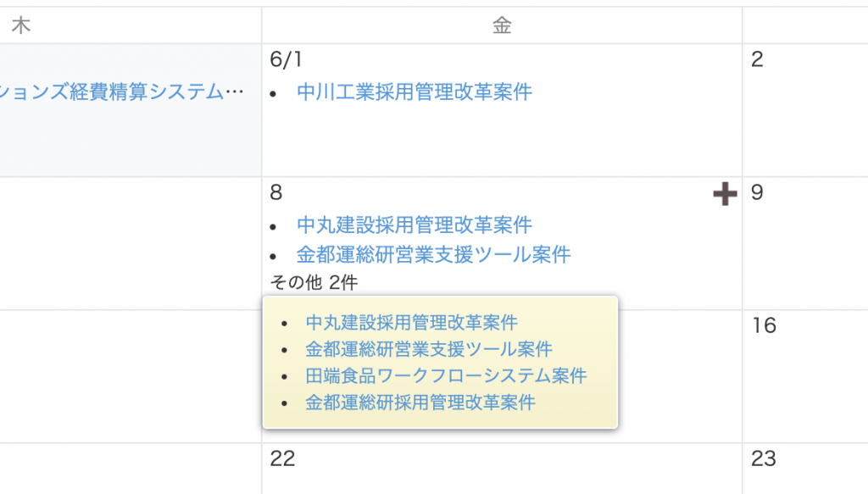Screen dimensions: 868x494
Task: Select the day 22 calendar cell
Action: (x=502, y=469)
